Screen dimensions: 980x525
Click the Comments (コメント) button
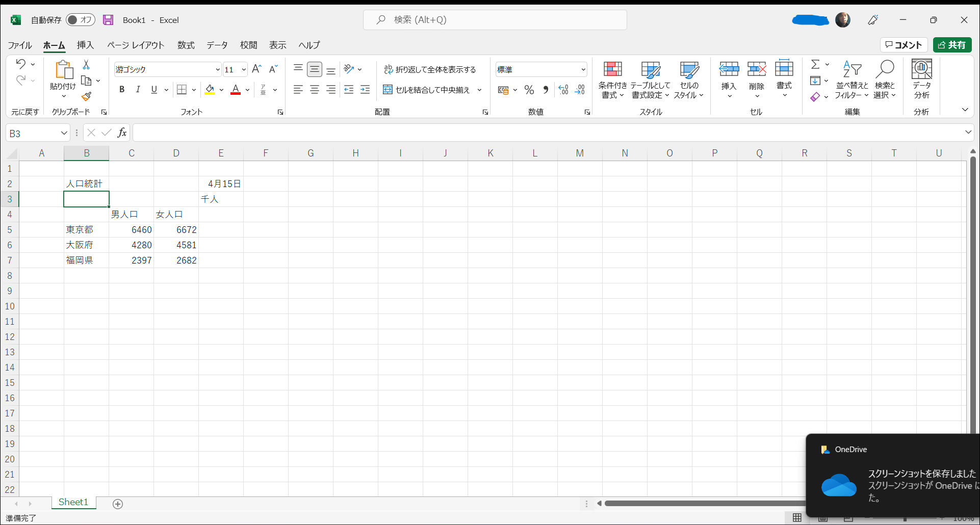pos(904,45)
